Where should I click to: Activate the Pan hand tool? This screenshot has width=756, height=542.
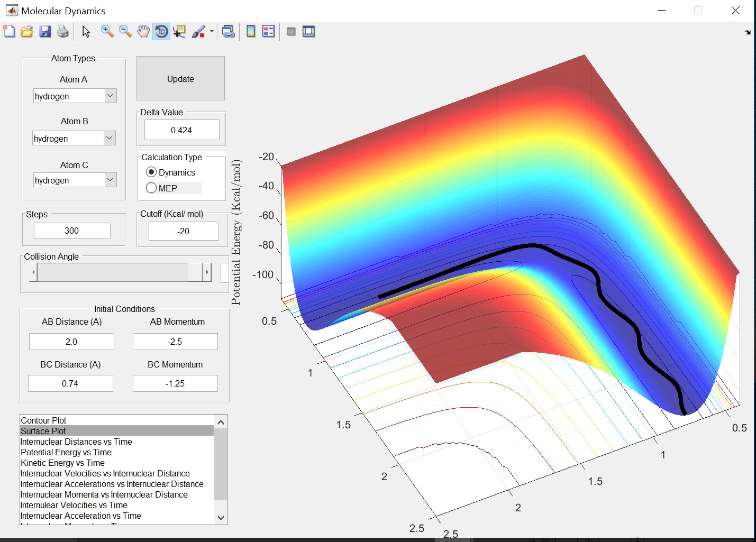143,32
